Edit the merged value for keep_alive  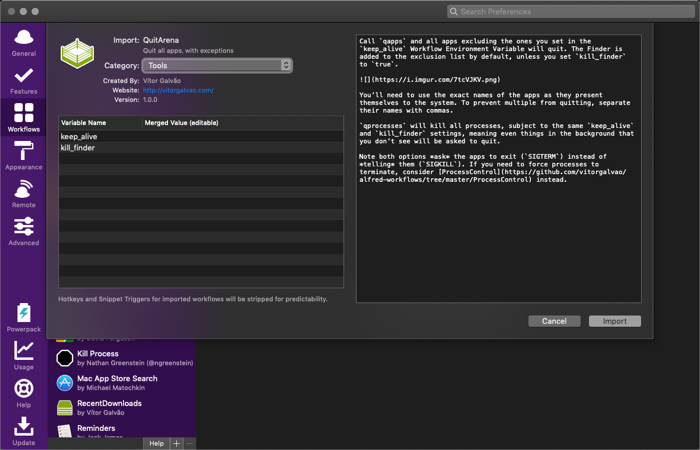(x=243, y=137)
